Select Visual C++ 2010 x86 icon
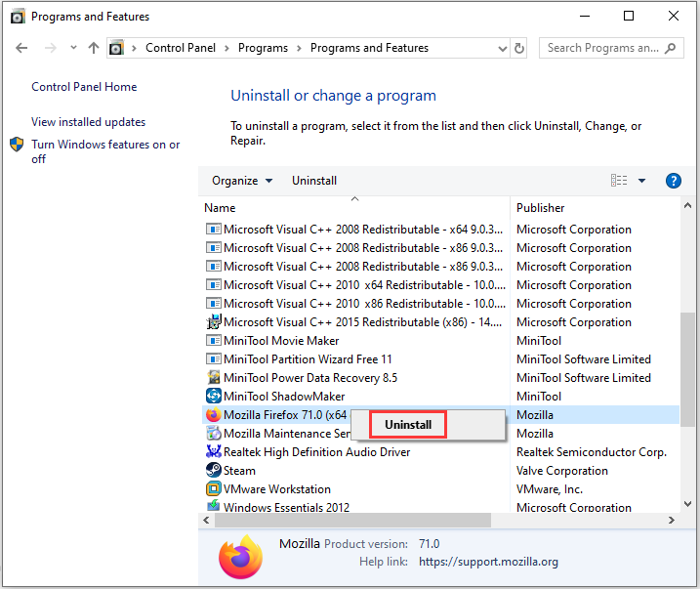Viewport: 700px width, 589px height. (x=214, y=303)
